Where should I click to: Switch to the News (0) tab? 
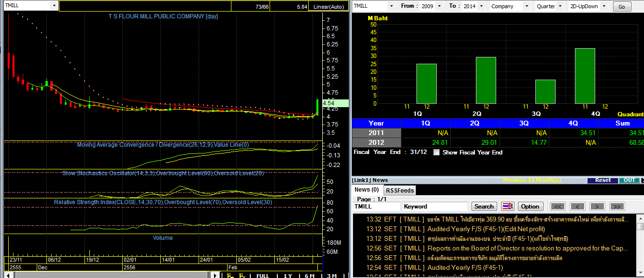coord(367,190)
